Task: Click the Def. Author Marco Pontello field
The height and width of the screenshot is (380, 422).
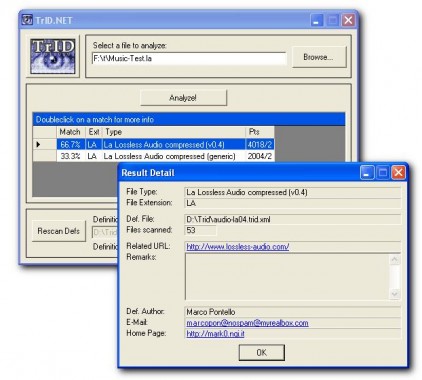Action: 293,312
